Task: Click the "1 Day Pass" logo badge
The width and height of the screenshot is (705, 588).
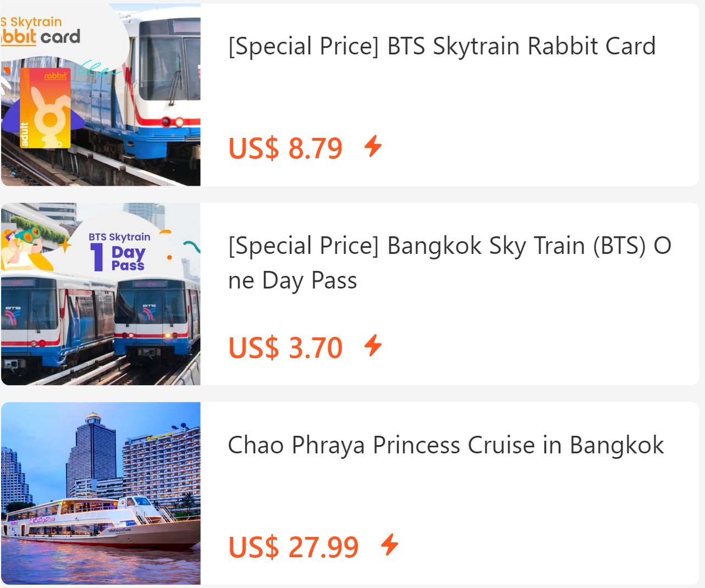Action: (x=119, y=252)
